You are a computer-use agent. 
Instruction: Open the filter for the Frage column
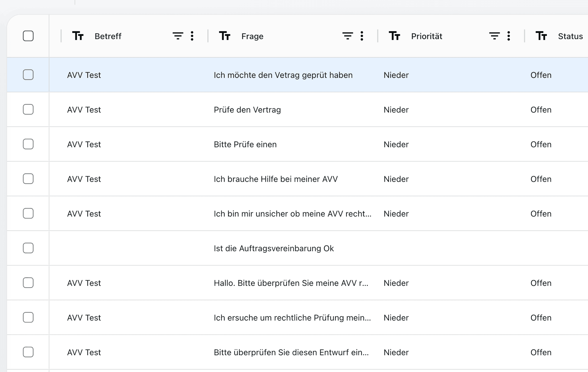point(348,36)
